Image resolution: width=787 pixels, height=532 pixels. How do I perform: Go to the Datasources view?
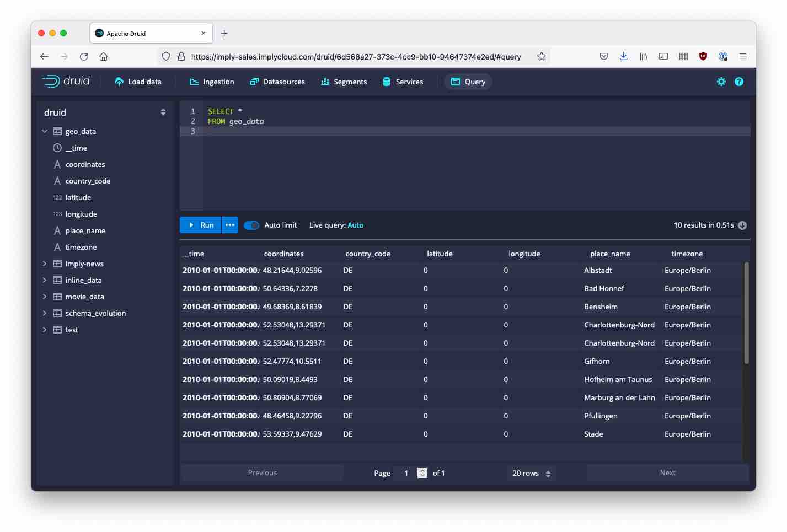click(x=277, y=82)
